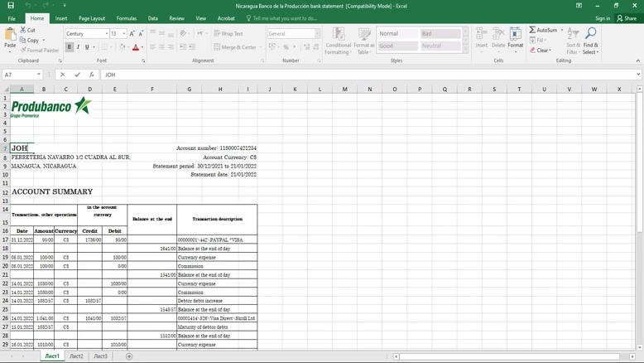Image resolution: width=644 pixels, height=363 pixels.
Task: Click the Sign in link
Action: (x=603, y=18)
